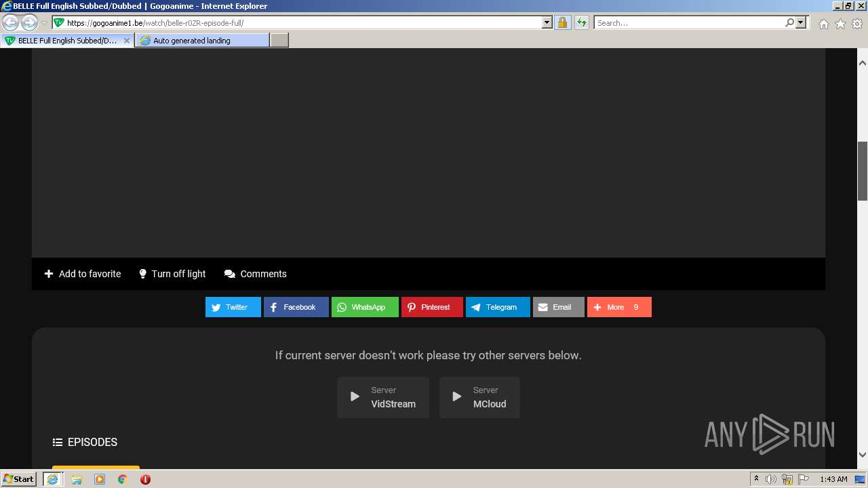Launch Google Chrome from the taskbar

(123, 479)
